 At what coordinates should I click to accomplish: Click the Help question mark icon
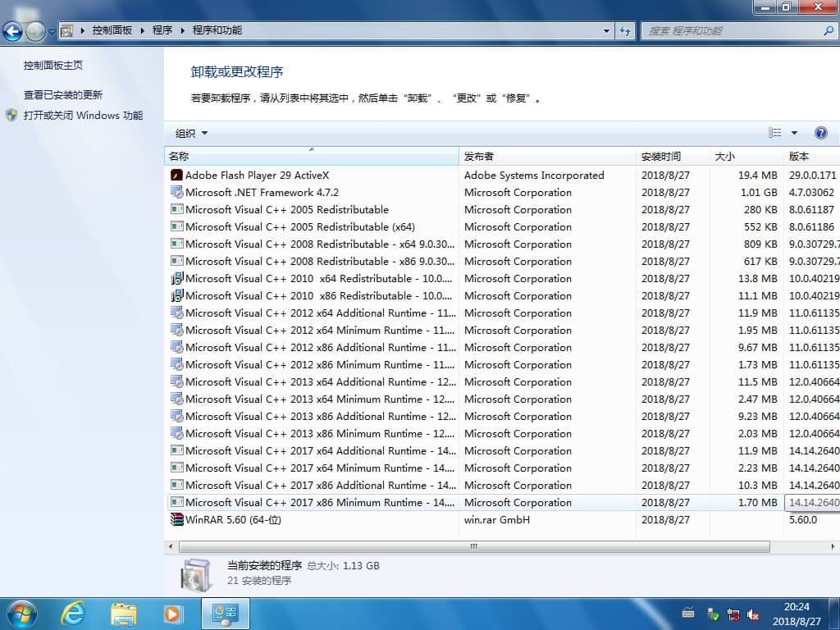point(821,132)
